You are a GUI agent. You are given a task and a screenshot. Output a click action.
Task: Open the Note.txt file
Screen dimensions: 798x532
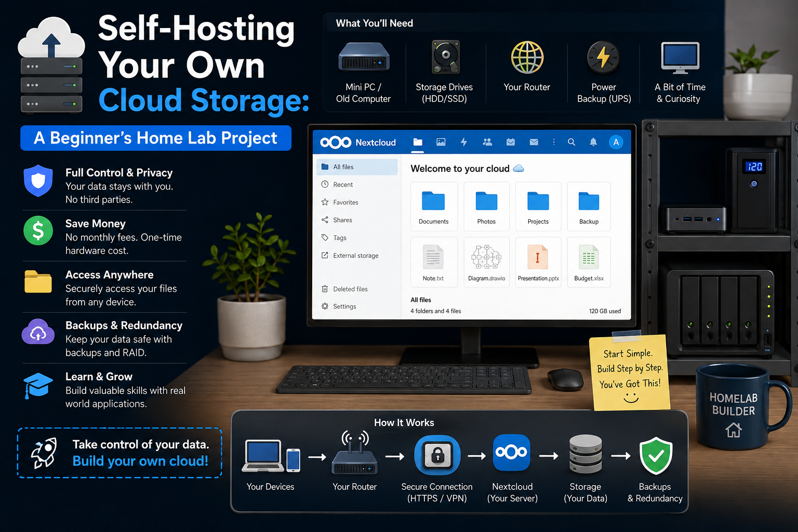[434, 262]
